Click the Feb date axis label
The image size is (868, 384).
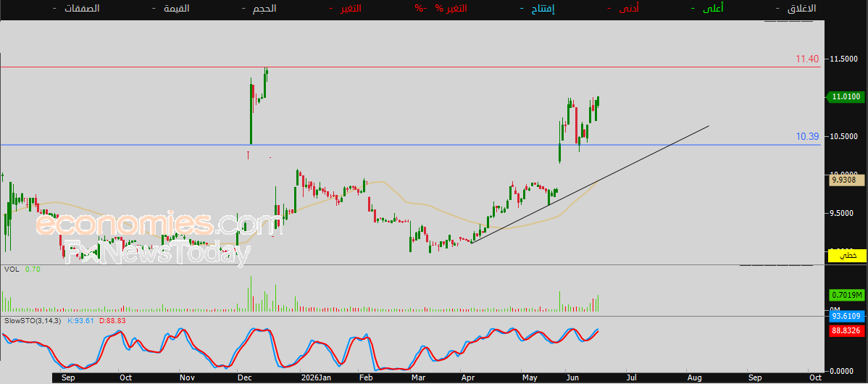(365, 378)
